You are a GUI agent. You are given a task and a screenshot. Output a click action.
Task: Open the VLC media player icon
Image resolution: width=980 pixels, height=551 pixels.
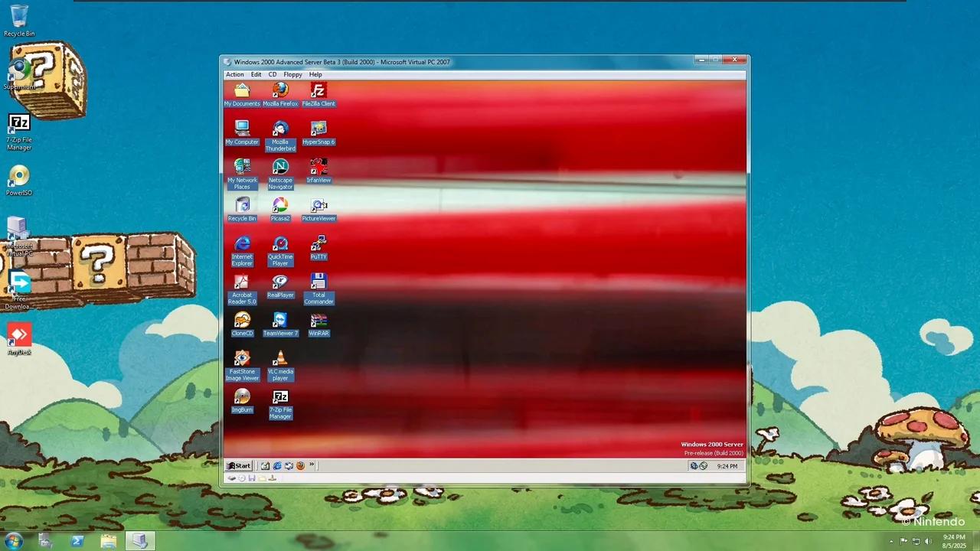280,366
